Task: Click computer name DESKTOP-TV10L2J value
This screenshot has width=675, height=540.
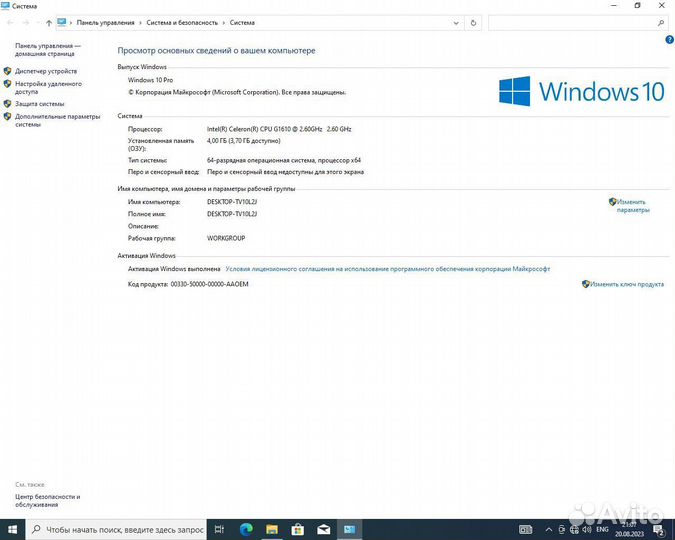Action: 232,202
